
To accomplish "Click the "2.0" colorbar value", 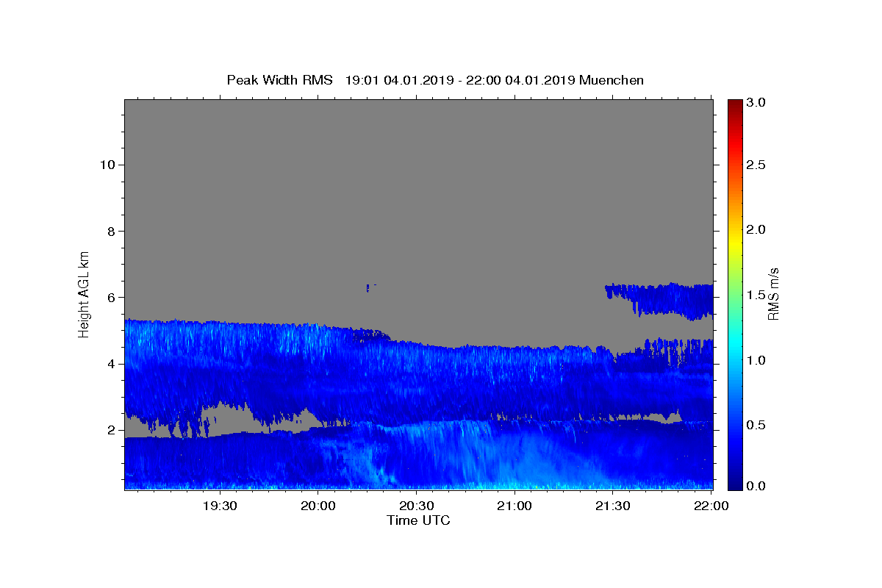I will [757, 229].
